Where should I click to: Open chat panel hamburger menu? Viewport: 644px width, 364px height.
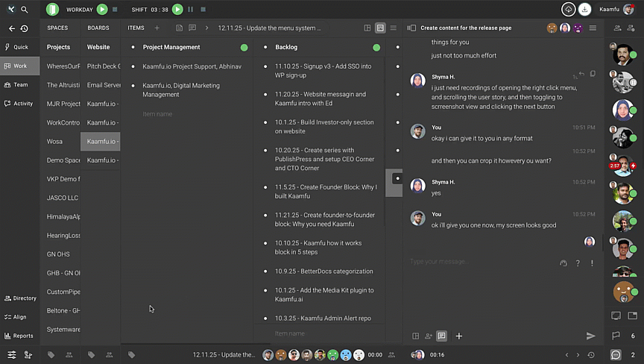(593, 28)
